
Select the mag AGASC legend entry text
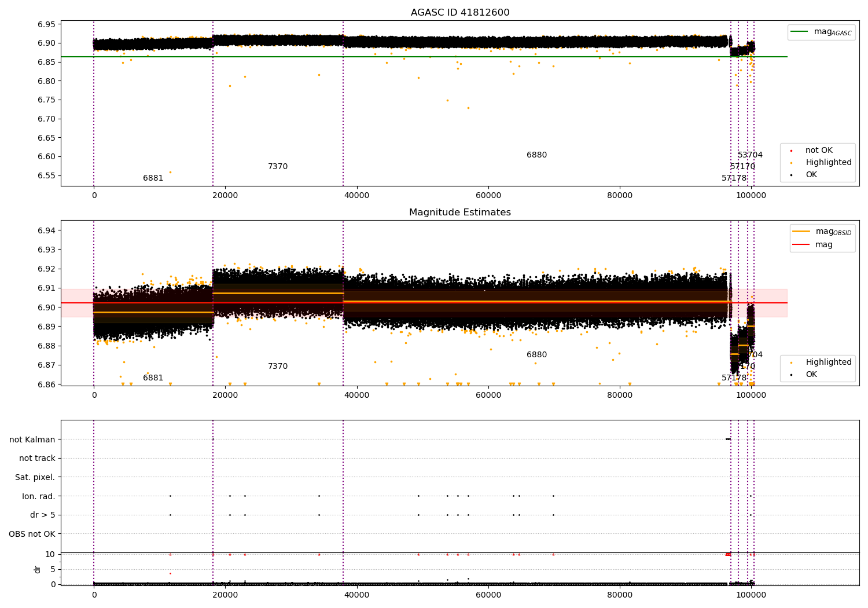[833, 32]
